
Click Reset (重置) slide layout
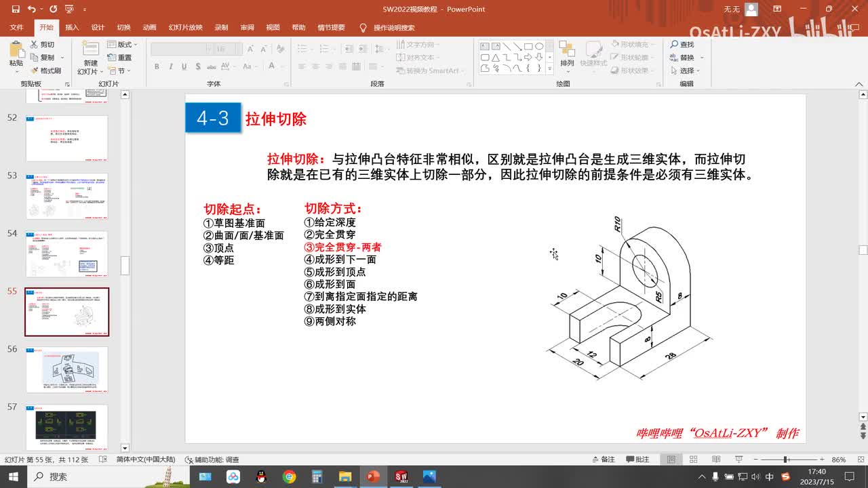[x=119, y=58]
